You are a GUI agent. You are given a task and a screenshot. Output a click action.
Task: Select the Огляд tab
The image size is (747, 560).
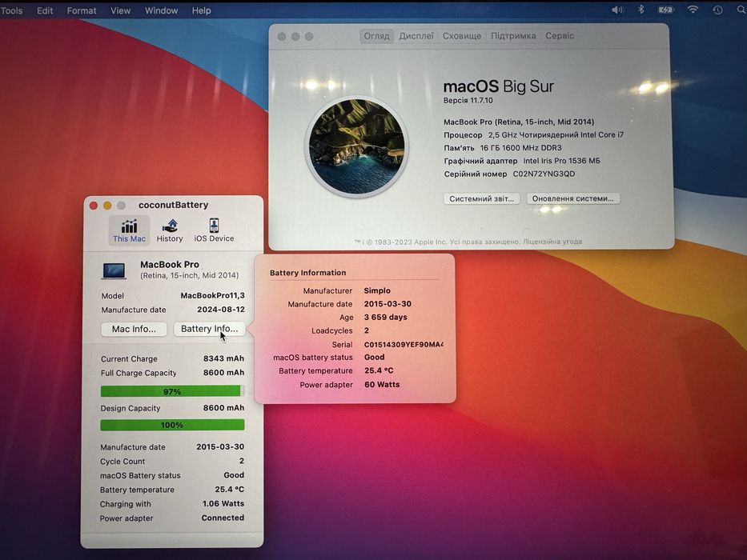[376, 36]
